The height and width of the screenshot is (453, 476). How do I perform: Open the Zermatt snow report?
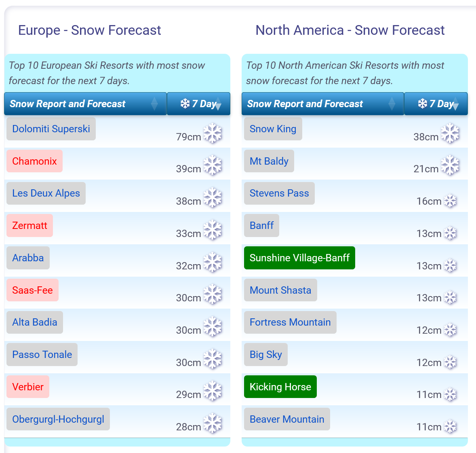30,225
